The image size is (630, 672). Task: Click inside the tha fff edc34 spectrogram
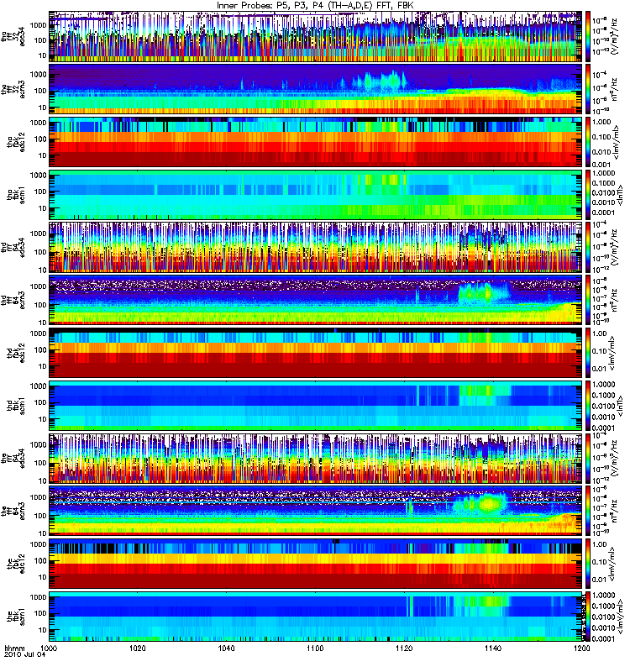click(x=316, y=37)
